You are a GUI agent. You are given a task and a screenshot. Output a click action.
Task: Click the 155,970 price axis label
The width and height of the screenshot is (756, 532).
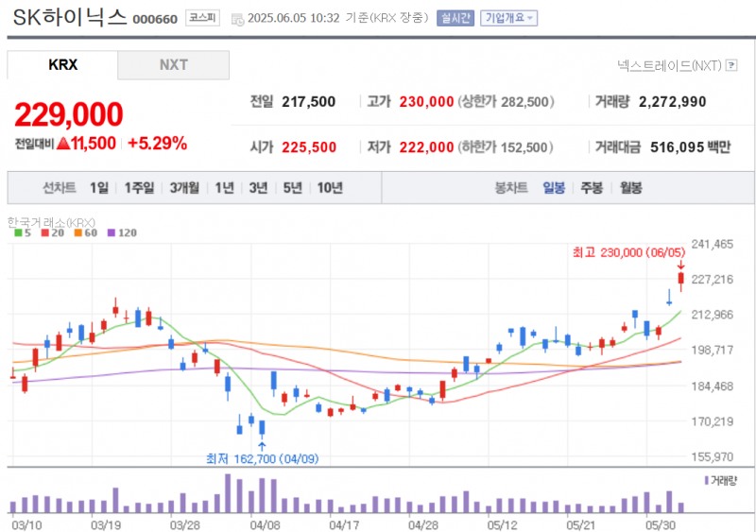pos(713,456)
